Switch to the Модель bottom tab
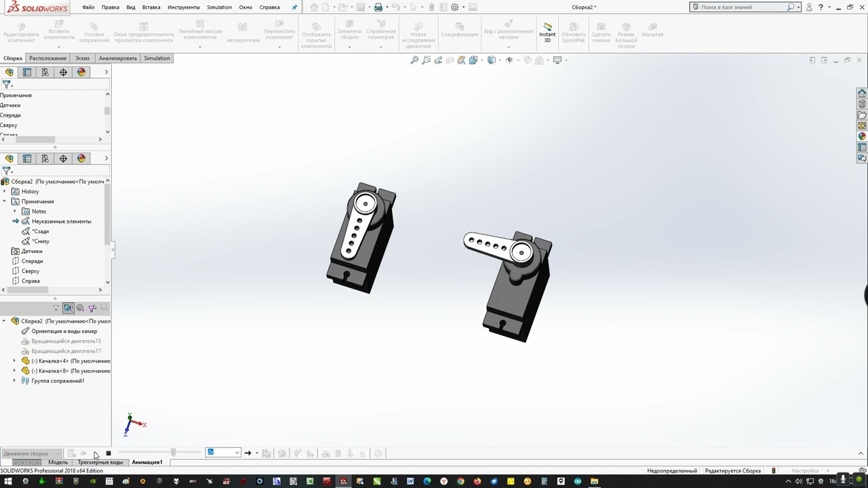Image resolution: width=868 pixels, height=488 pixels. (58, 462)
